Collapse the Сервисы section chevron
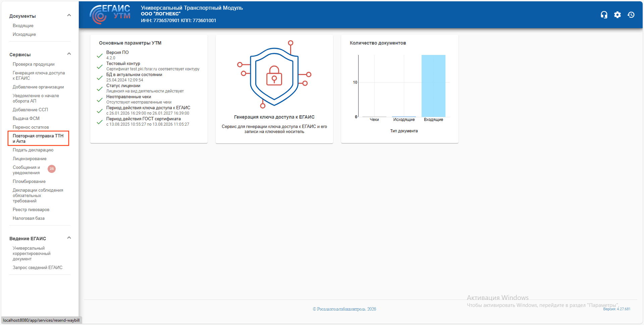The height and width of the screenshot is (325, 644). click(x=69, y=54)
